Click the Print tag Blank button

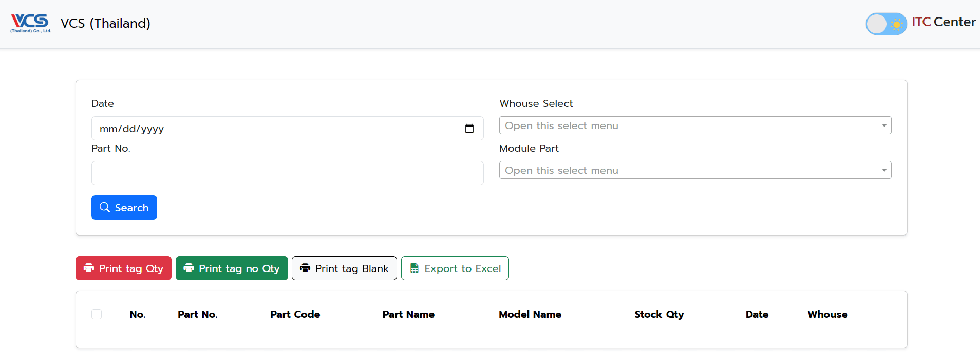(344, 268)
